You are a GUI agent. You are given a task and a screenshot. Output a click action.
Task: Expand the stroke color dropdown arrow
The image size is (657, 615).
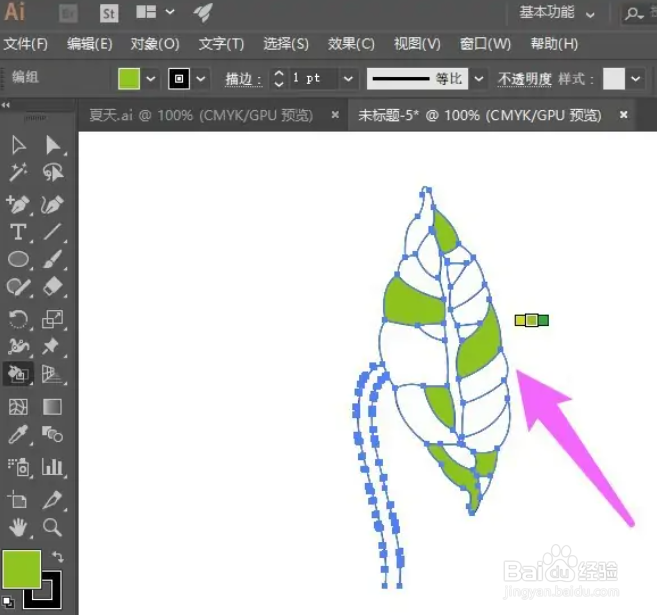(201, 79)
